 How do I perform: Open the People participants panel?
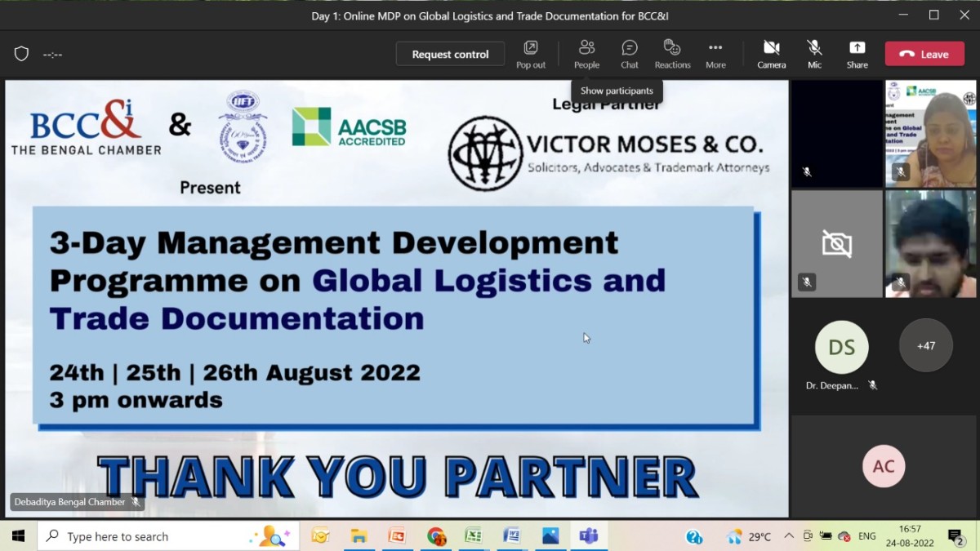click(586, 54)
